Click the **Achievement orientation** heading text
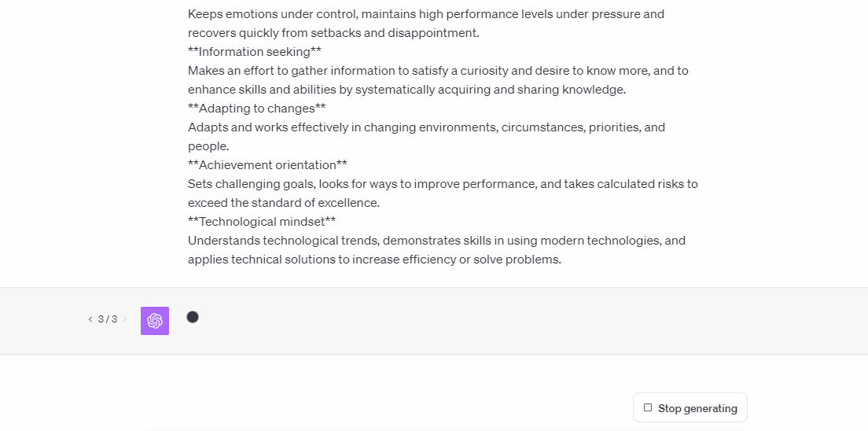This screenshot has height=431, width=868. pos(268,164)
